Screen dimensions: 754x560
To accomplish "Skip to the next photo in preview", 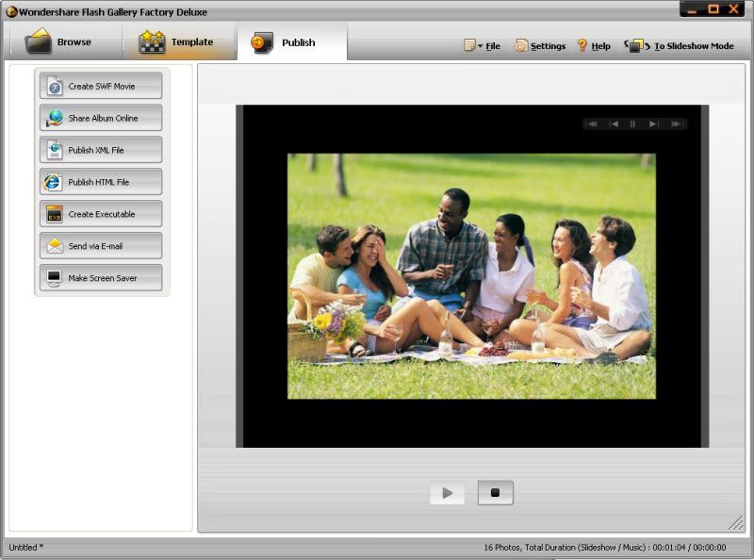I will (653, 123).
